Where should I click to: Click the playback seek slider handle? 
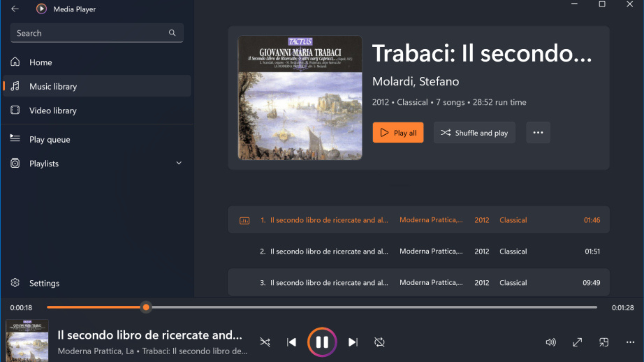click(x=146, y=307)
